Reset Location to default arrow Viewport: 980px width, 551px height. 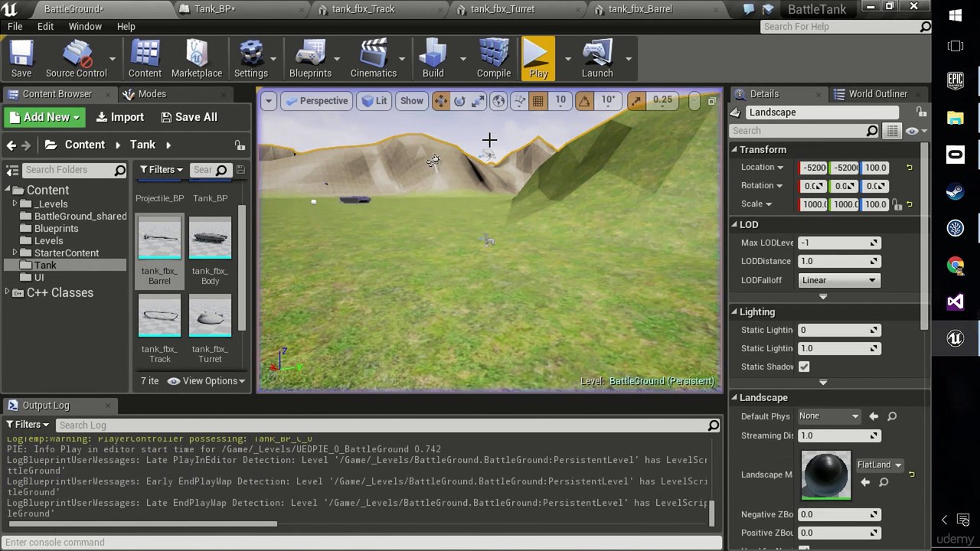(910, 168)
